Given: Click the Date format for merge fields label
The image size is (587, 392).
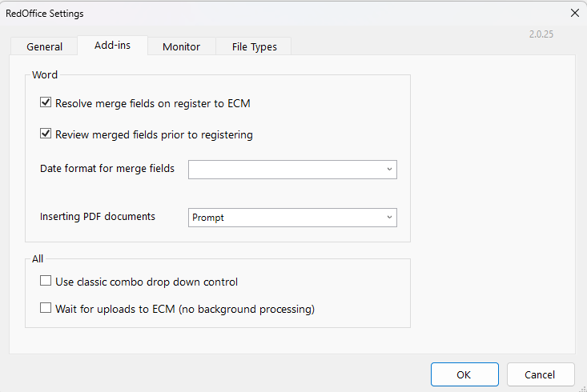Looking at the screenshot, I should [107, 169].
